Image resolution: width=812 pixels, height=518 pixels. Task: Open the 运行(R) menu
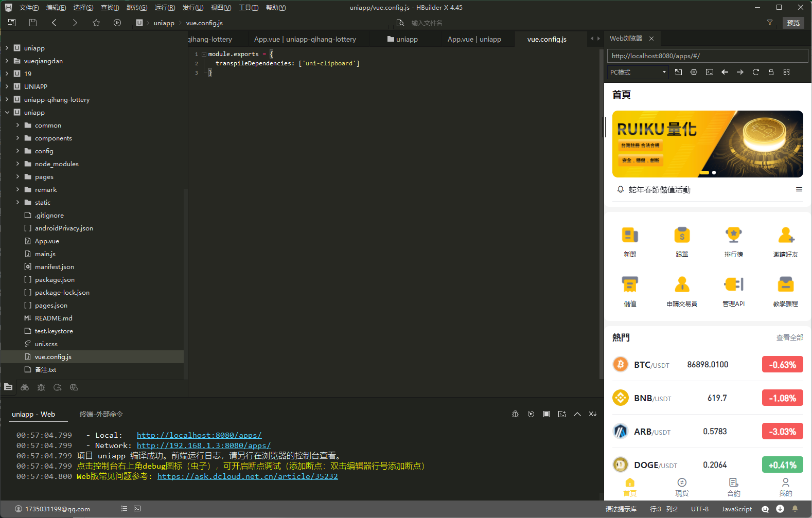(x=165, y=8)
